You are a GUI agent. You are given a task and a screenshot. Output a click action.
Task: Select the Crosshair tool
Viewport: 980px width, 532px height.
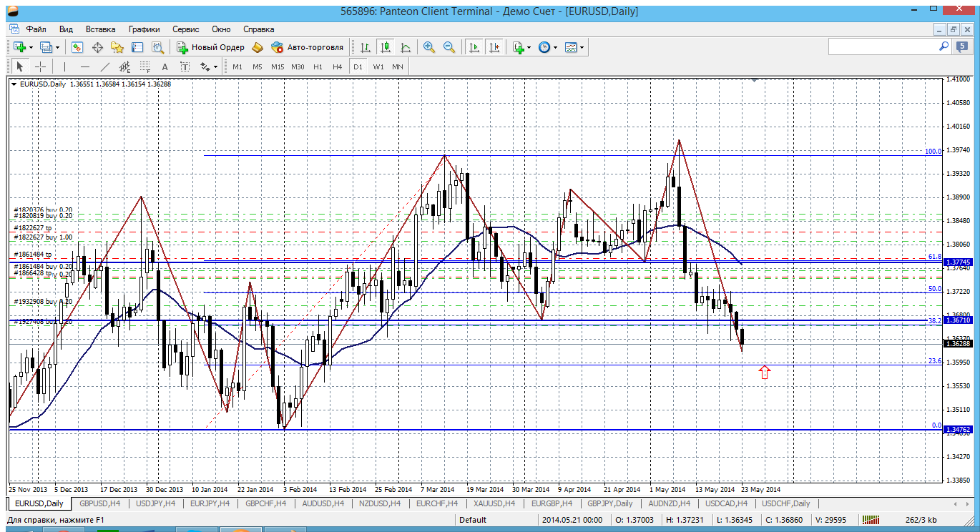[41, 66]
